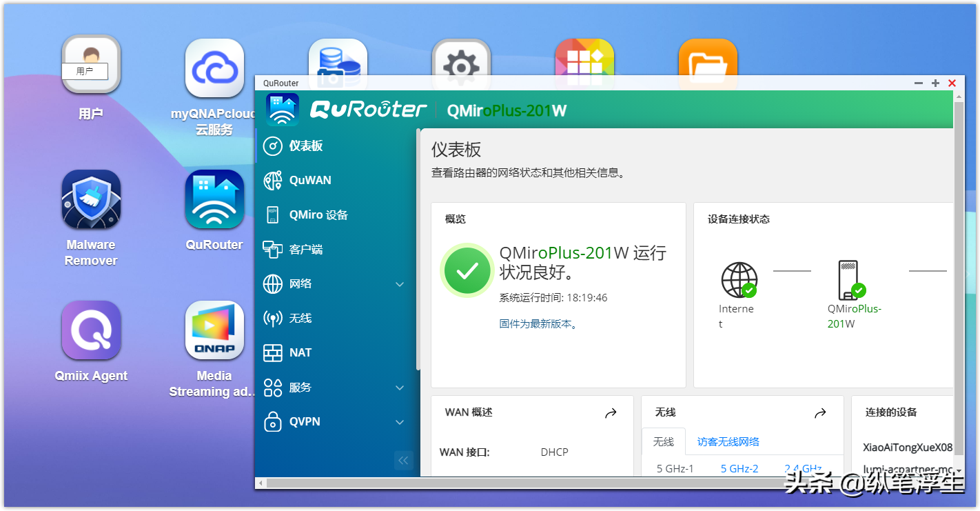
Task: Expand the 网络 sidebar submenu chevron
Action: tap(400, 284)
